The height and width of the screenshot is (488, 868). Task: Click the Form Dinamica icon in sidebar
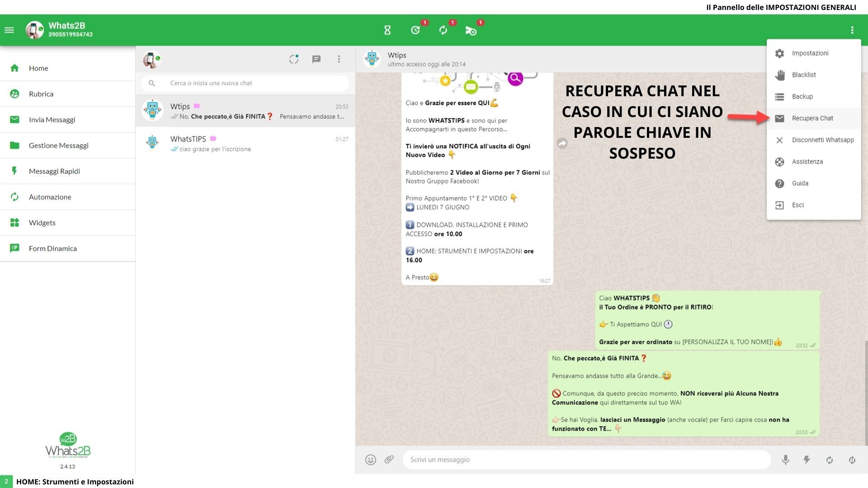click(14, 249)
